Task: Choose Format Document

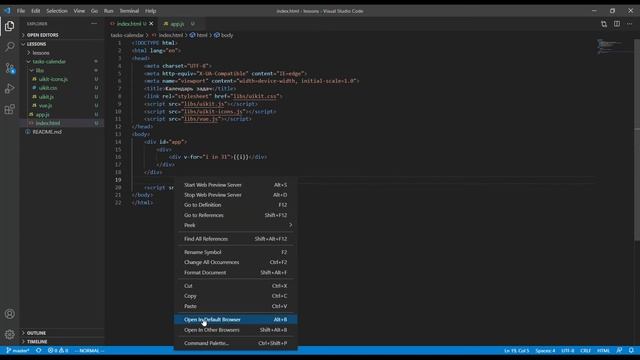Action: (x=236, y=273)
